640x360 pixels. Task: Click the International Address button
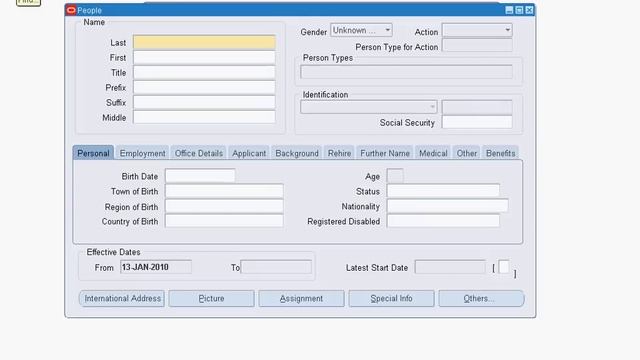tap(122, 298)
